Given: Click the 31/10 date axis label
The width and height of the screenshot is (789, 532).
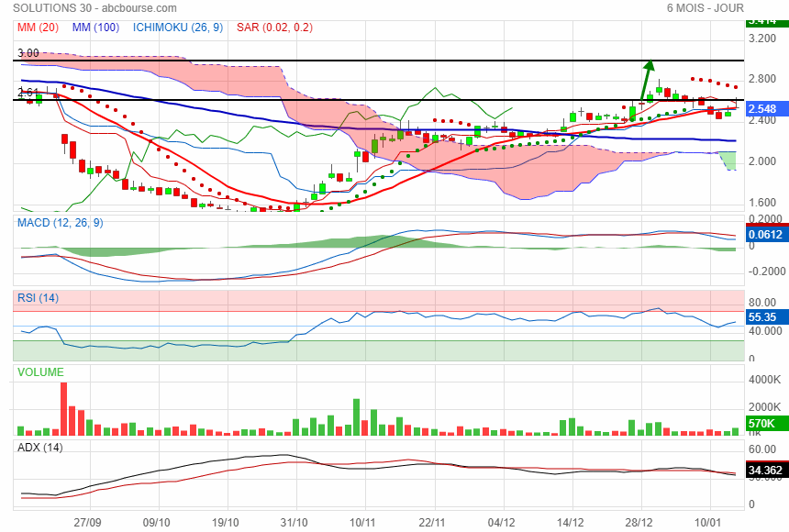Looking at the screenshot, I should coord(294,522).
